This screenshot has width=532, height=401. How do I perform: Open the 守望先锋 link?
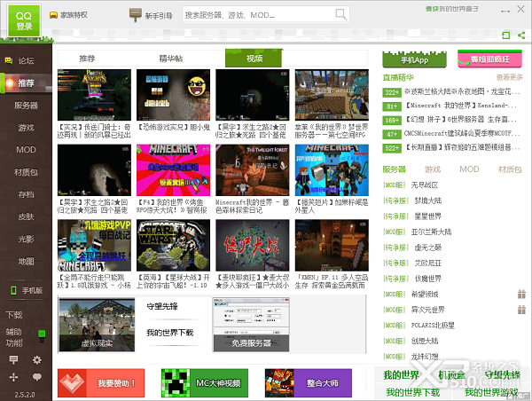pos(162,306)
